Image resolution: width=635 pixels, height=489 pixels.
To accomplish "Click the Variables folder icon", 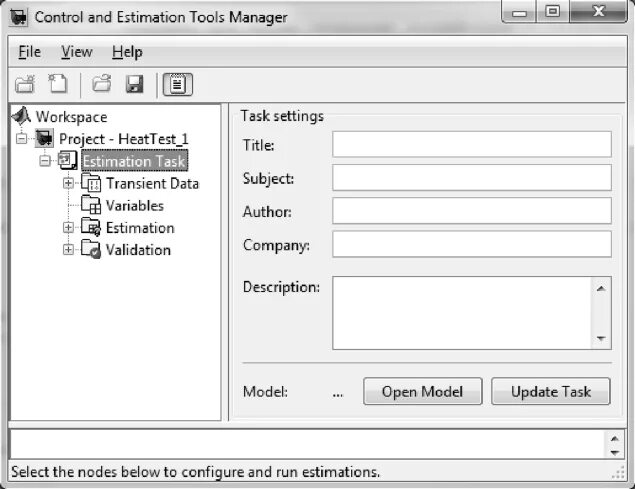I will tap(91, 205).
